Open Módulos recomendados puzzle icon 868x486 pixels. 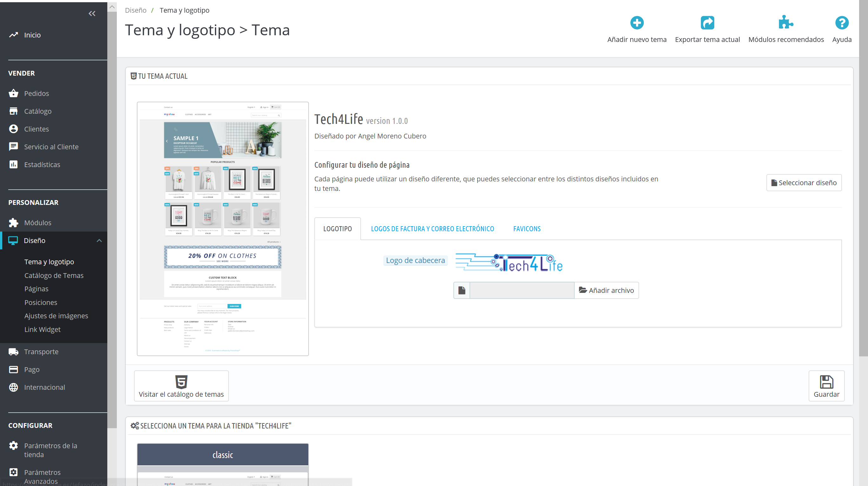click(785, 23)
